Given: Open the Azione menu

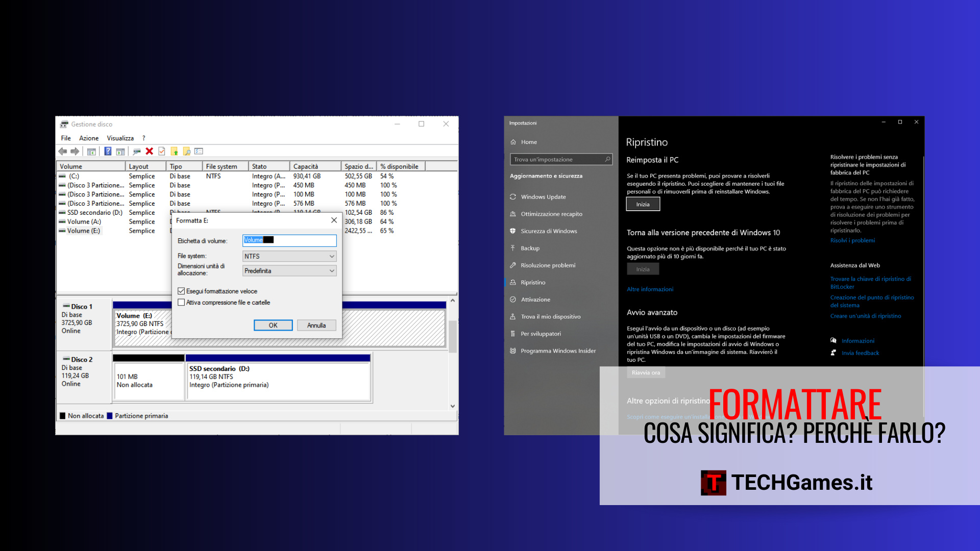Looking at the screenshot, I should point(89,138).
